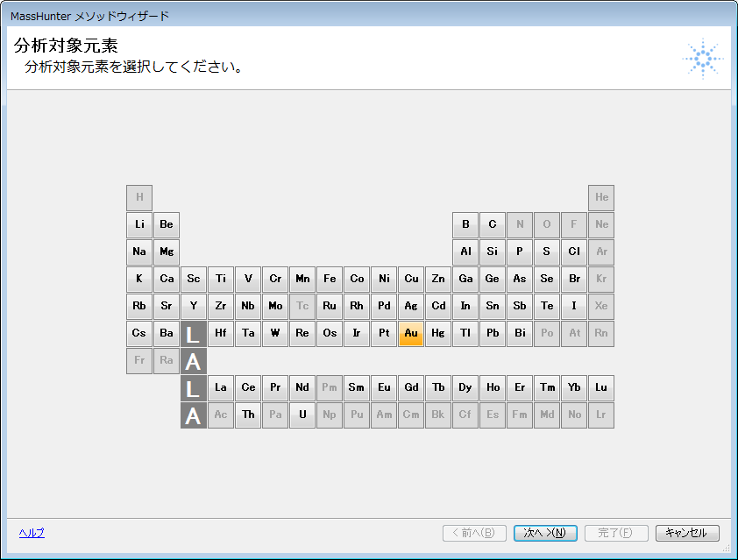Screen dimensions: 738x560
Task: Choose zinc (Zn) element
Action: (438, 280)
